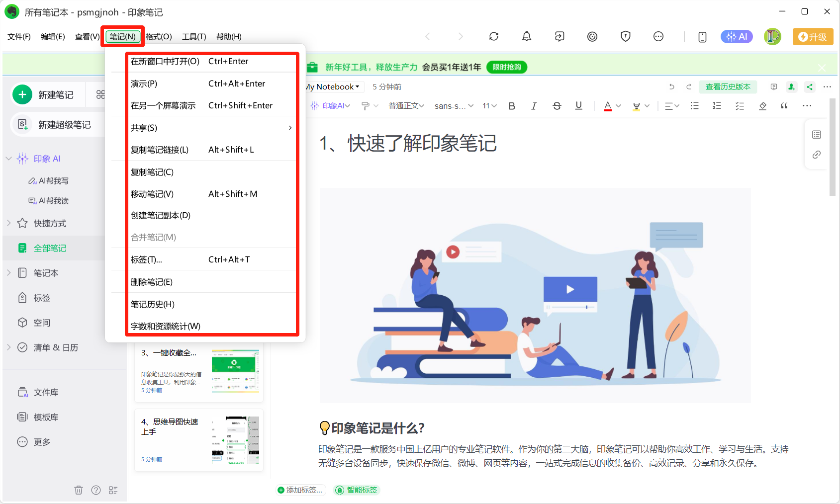Open the AI button in top toolbar
This screenshot has height=504, width=840.
point(737,36)
